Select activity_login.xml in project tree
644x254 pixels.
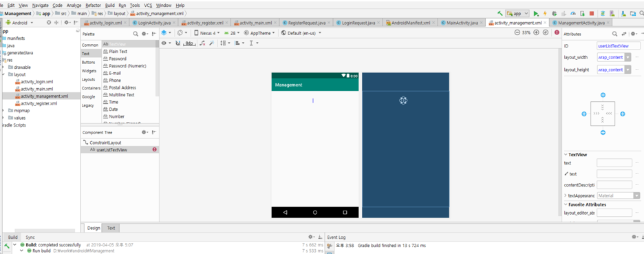click(37, 81)
